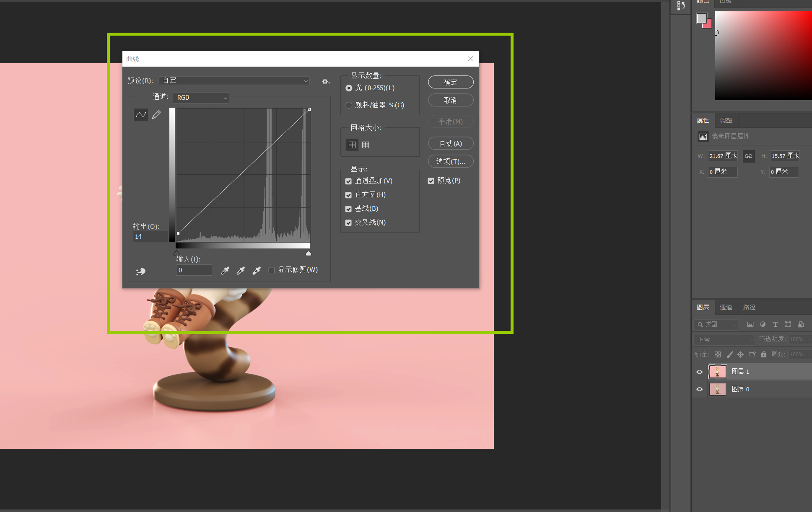Open the curves preset gear menu
This screenshot has height=512, width=812.
pos(326,82)
